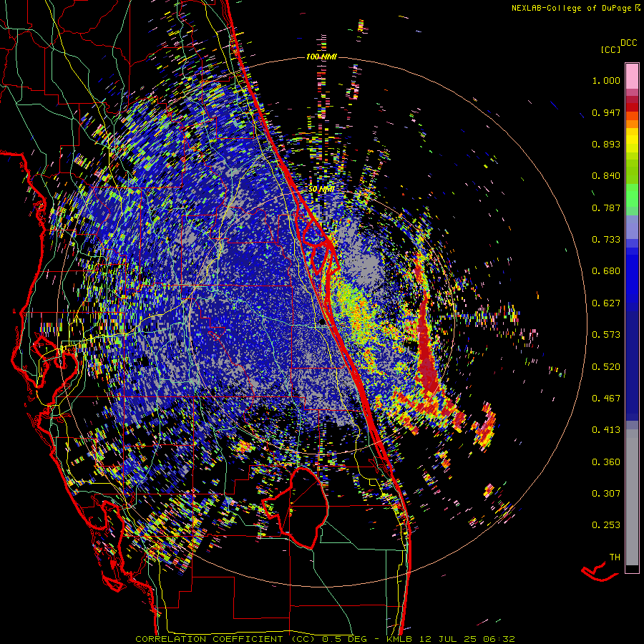Click the 0.680 legend value
The height and width of the screenshot is (644, 644).
click(x=606, y=271)
